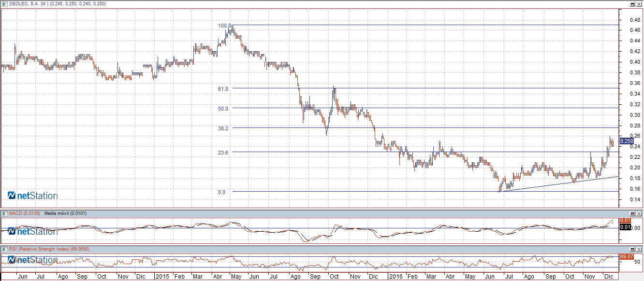Select the 61.8 Fibonacci retracement line label
This screenshot has width=644, height=281.
point(223,89)
